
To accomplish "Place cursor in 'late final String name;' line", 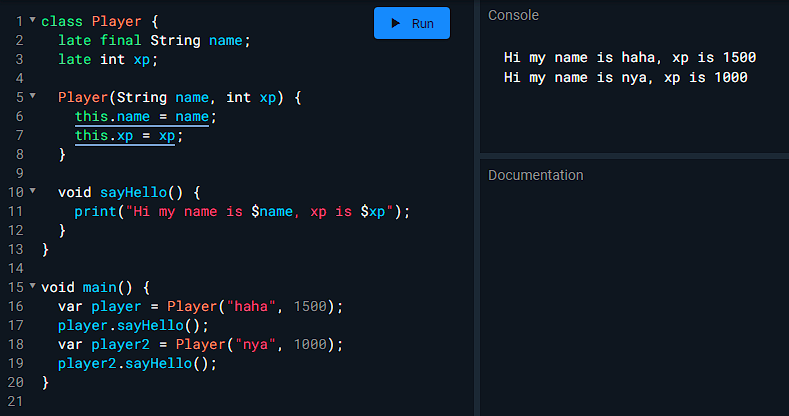I will [154, 40].
